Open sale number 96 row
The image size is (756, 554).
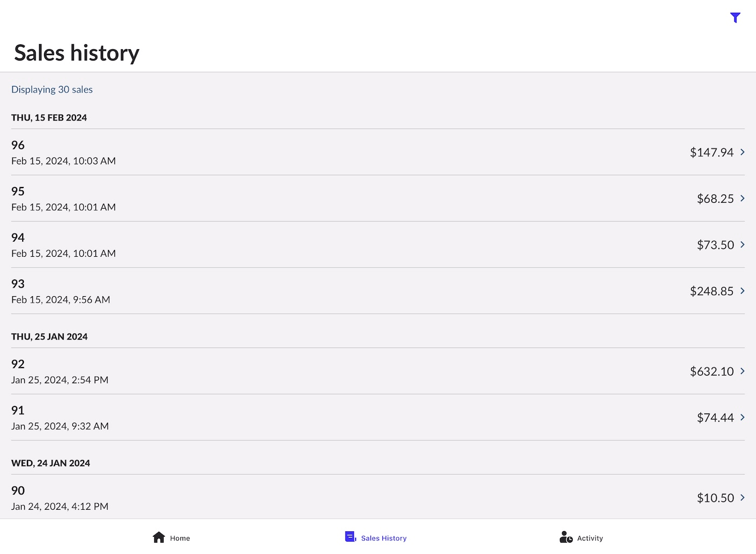324,152
